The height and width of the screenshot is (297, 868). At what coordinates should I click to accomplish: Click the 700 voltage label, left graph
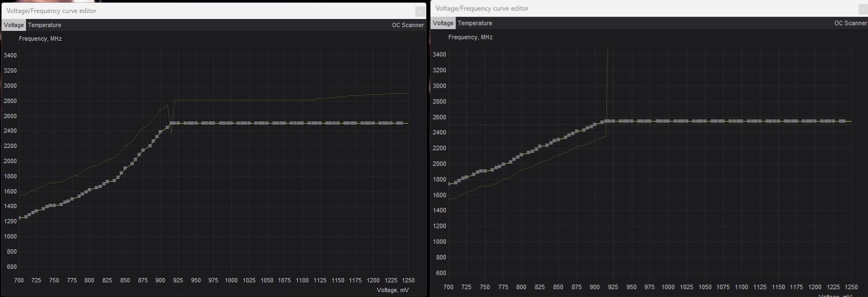tap(19, 280)
